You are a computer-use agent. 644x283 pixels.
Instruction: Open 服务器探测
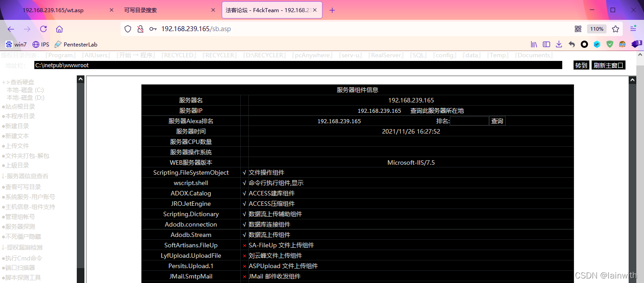(x=19, y=227)
